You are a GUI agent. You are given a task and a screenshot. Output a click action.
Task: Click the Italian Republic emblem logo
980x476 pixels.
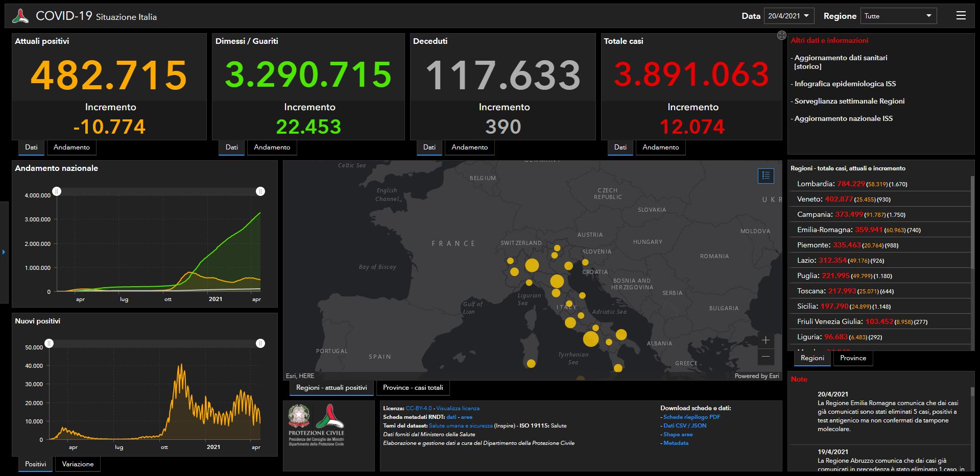[299, 417]
